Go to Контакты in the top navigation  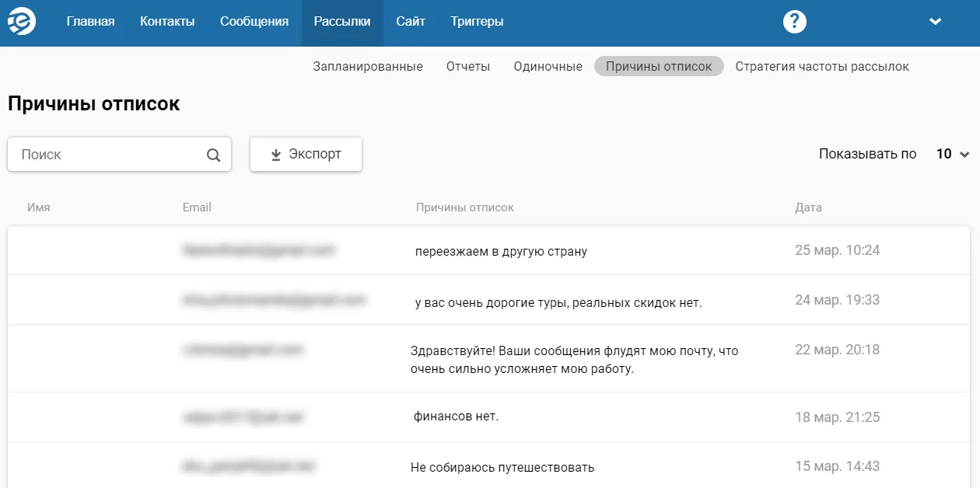(x=167, y=22)
